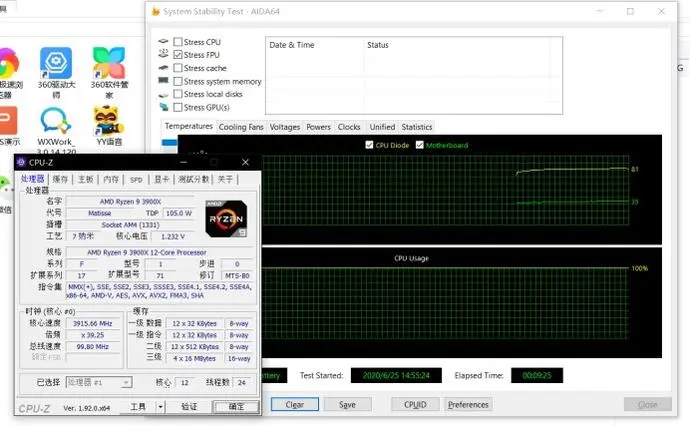690x426 pixels.
Task: Click the 确定 button in CPU-Z
Action: [x=236, y=407]
